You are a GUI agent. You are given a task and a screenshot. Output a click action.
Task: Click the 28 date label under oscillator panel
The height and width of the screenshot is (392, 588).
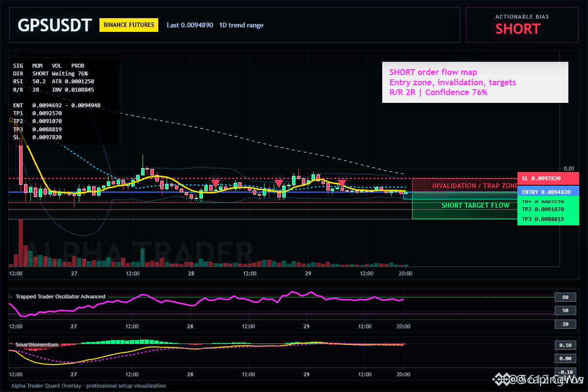(190, 326)
